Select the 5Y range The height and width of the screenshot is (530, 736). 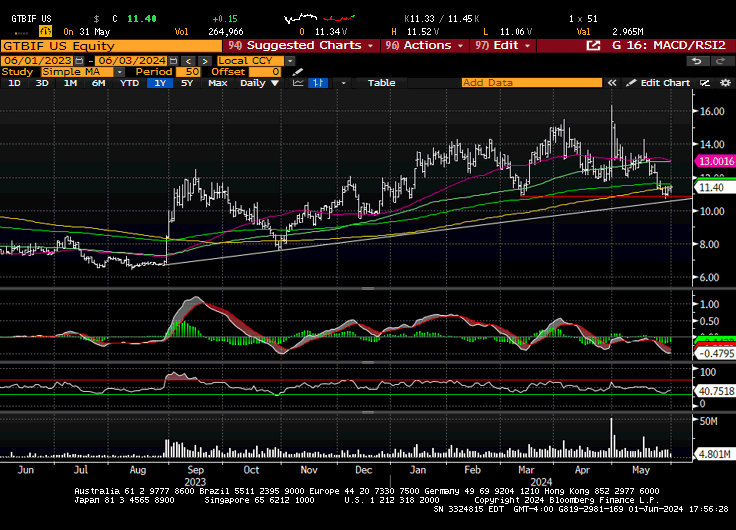point(187,83)
